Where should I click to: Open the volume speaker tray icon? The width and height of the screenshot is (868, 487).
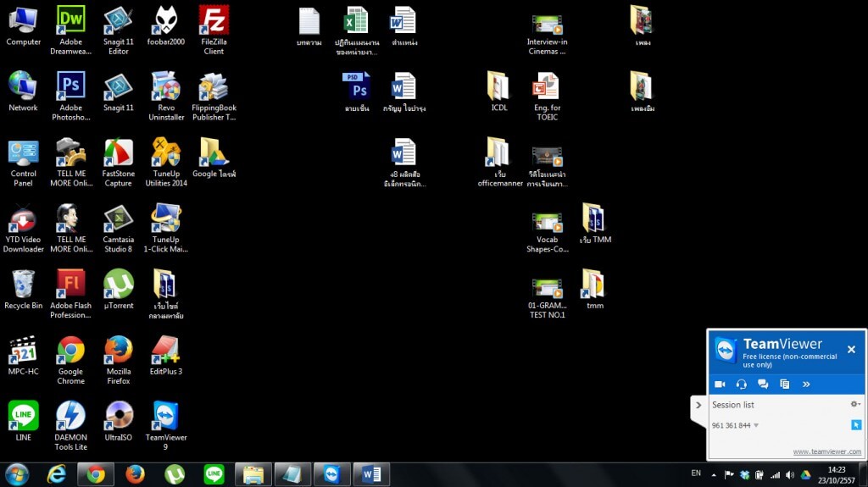(790, 475)
